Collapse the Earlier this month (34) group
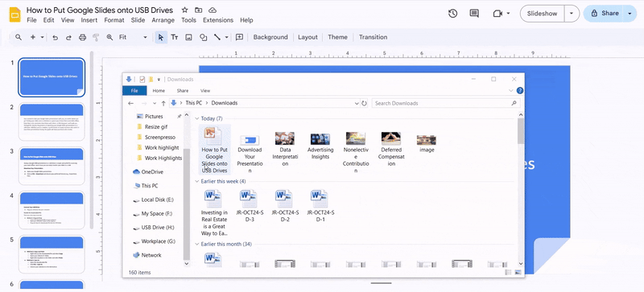Screen dimensions: 644x292 pos(197,245)
